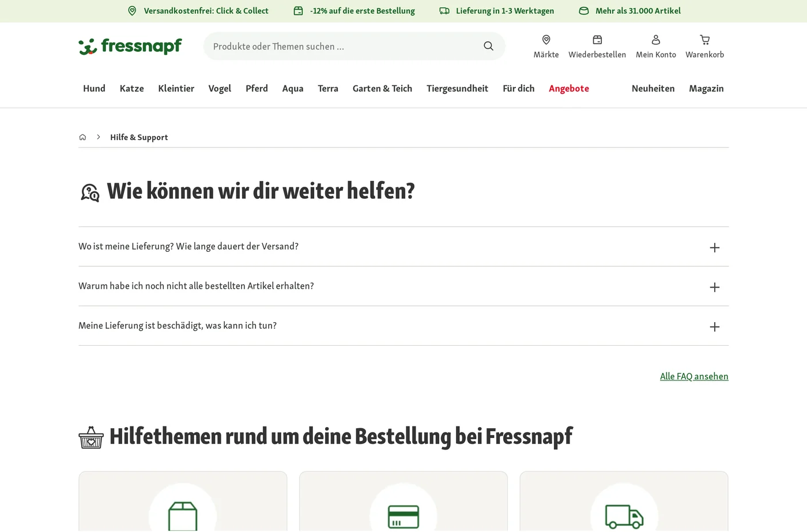Click the delivery truck card icon
Viewport: 807px width, 532px height.
click(624, 516)
